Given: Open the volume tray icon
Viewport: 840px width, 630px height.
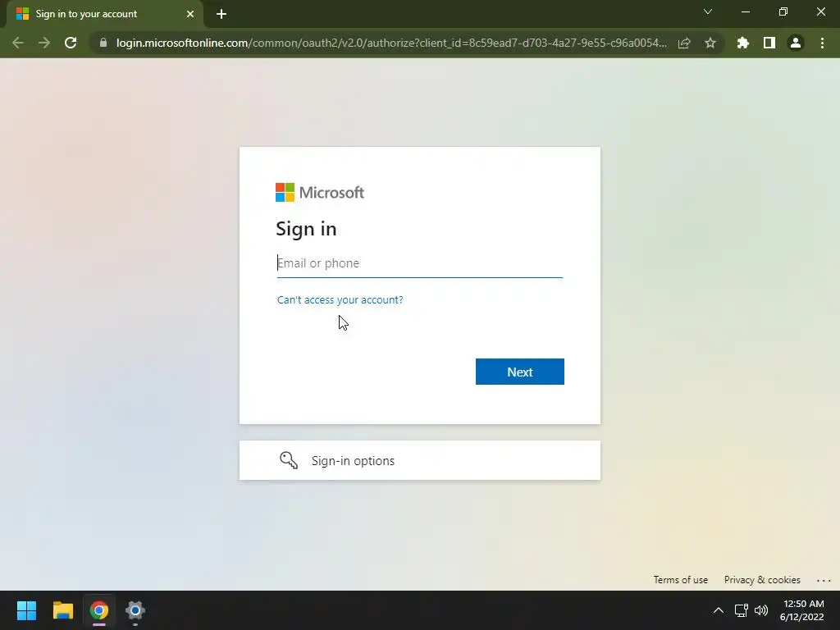Looking at the screenshot, I should [x=761, y=610].
